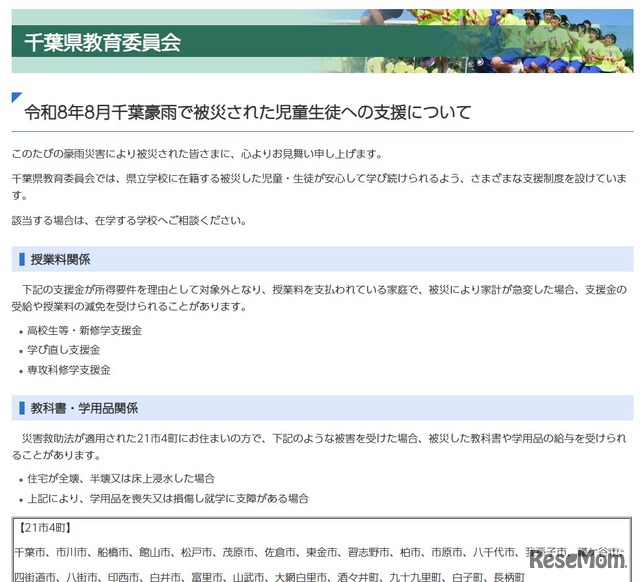Click the 学び直し支援金 list item
Image resolution: width=640 pixels, height=582 pixels.
point(64,350)
